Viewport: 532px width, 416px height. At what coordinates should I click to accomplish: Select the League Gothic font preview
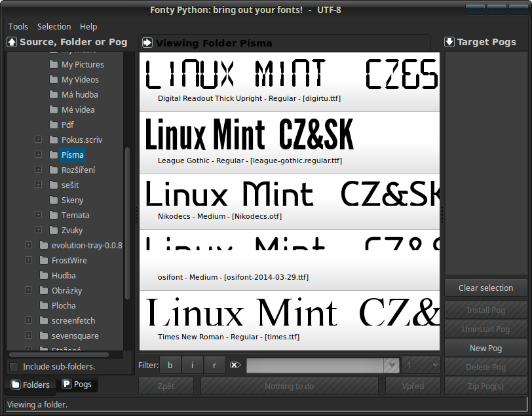pos(290,143)
